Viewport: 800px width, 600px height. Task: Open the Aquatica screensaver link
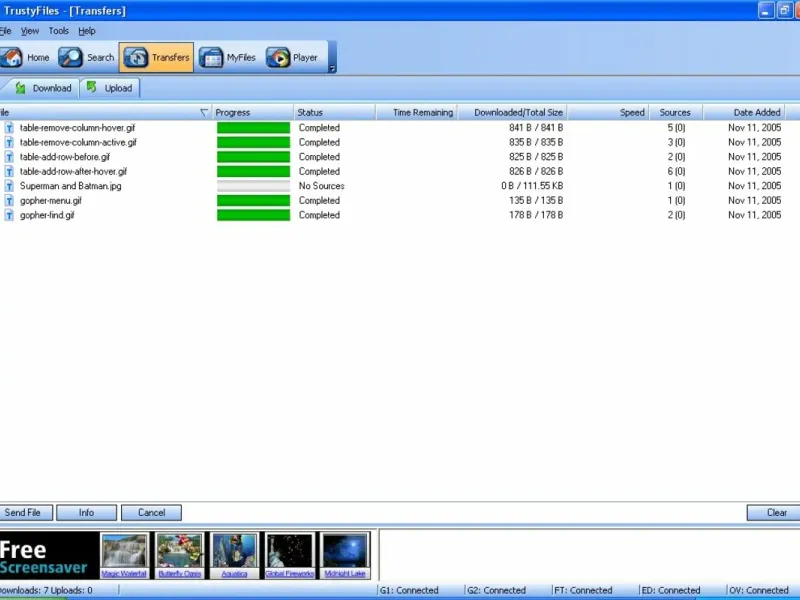tap(234, 574)
